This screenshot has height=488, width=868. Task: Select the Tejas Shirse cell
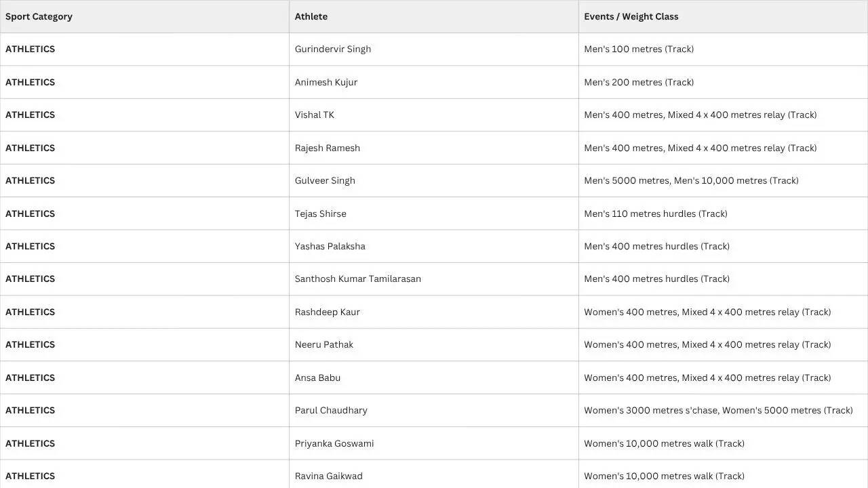coord(434,213)
